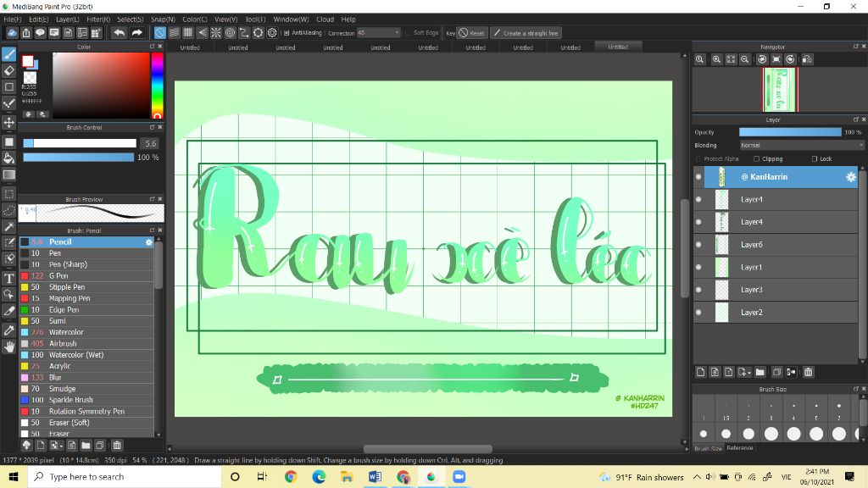Viewport: 868px width, 488px height.
Task: Open the Blending mode dropdown
Action: pyautogui.click(x=802, y=146)
